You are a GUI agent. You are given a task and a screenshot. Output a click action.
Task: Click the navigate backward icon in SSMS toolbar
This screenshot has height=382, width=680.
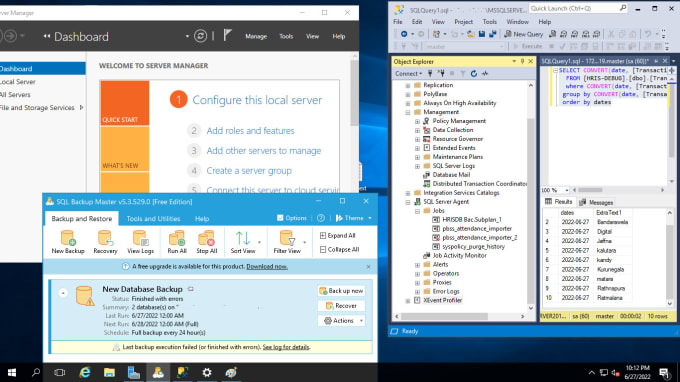(x=404, y=34)
